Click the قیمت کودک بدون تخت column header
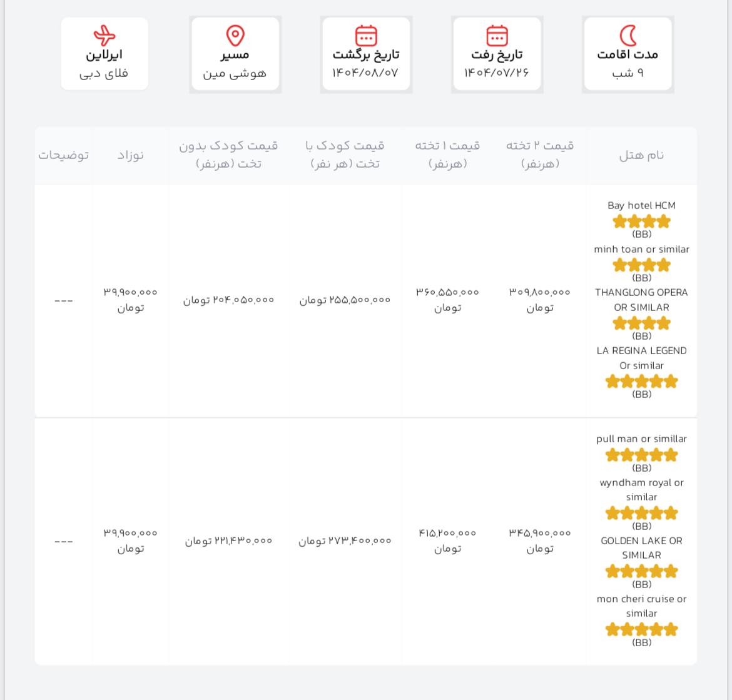732x700 pixels. tap(228, 155)
